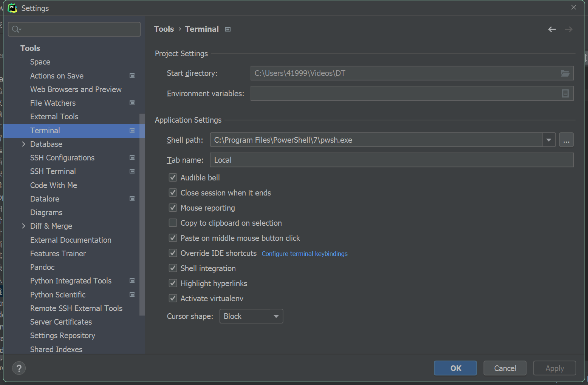Open the environment variables editor icon

click(565, 93)
